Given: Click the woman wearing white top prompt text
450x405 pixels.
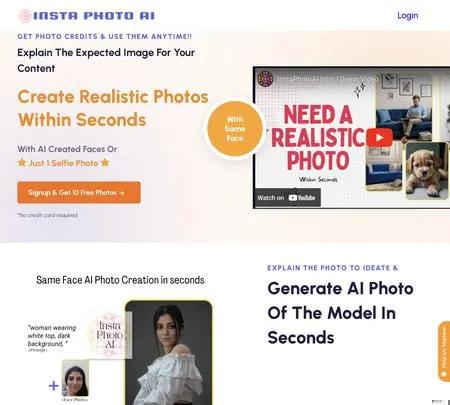Looking at the screenshot, I should (x=52, y=336).
